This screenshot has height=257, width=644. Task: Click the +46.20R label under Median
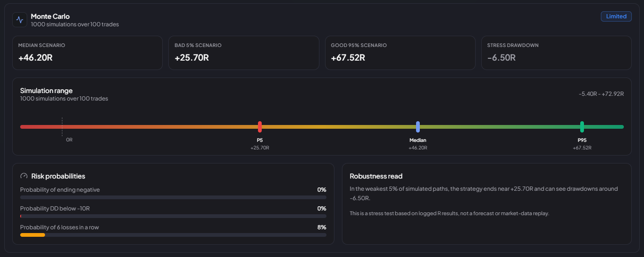click(418, 148)
